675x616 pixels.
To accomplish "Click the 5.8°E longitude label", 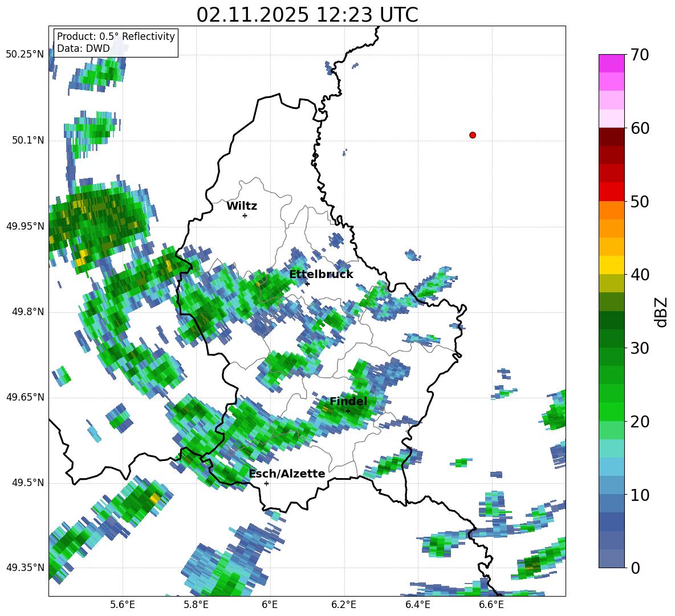I will point(196,605).
